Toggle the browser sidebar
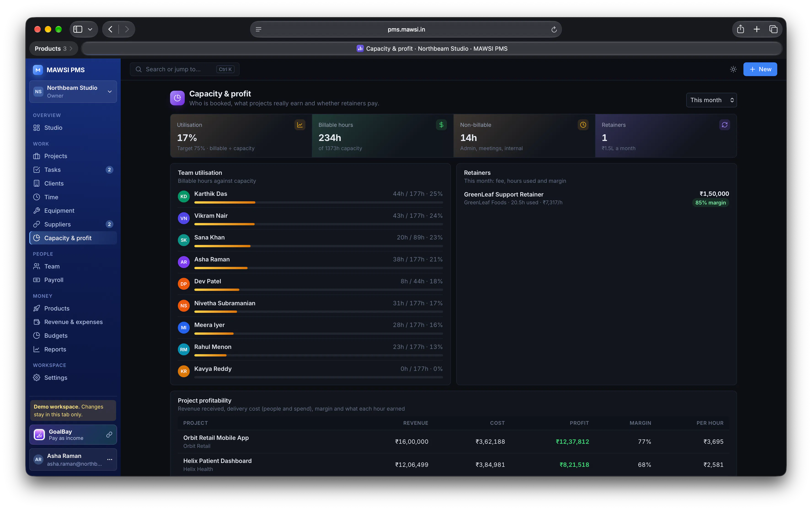Screen dimensions: 812x510 pyautogui.click(x=78, y=29)
